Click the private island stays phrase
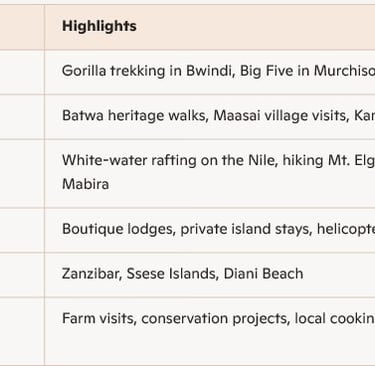 tap(246, 229)
